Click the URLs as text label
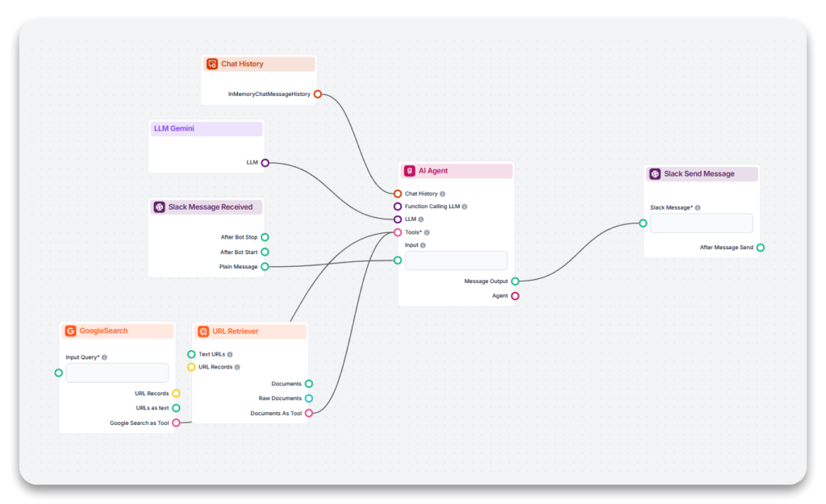Image resolution: width=826 pixels, height=504 pixels. tap(152, 408)
